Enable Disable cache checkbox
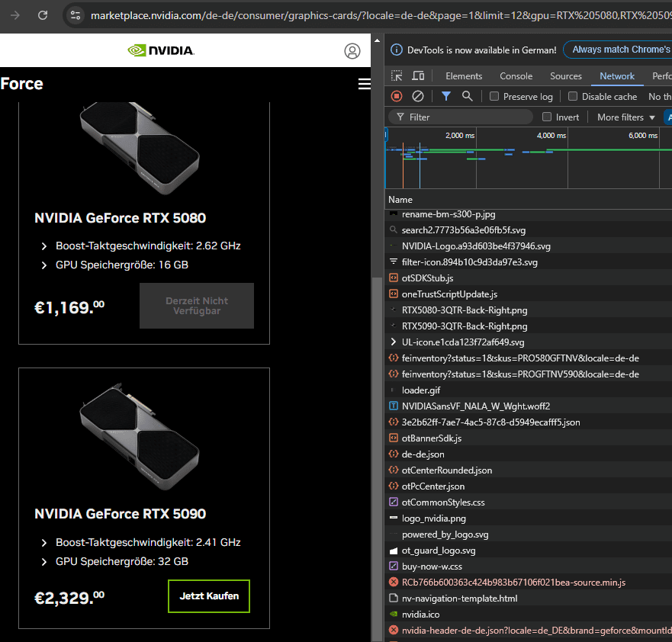The image size is (672, 642). 573,96
